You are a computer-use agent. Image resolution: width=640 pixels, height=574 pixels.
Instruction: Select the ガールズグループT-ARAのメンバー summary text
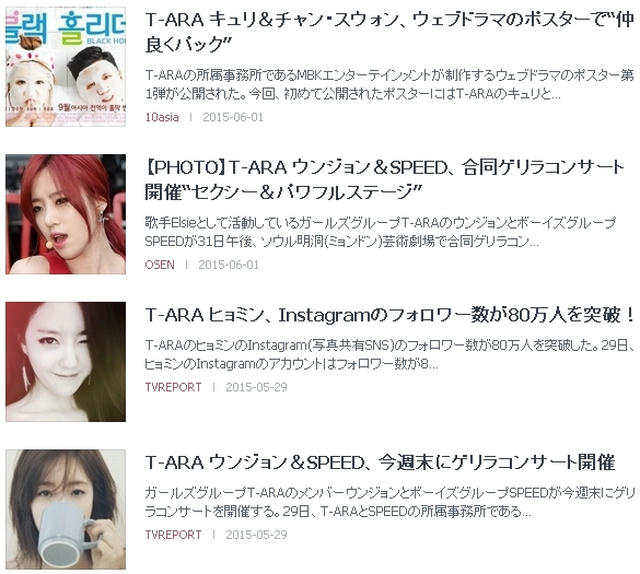[x=391, y=502]
